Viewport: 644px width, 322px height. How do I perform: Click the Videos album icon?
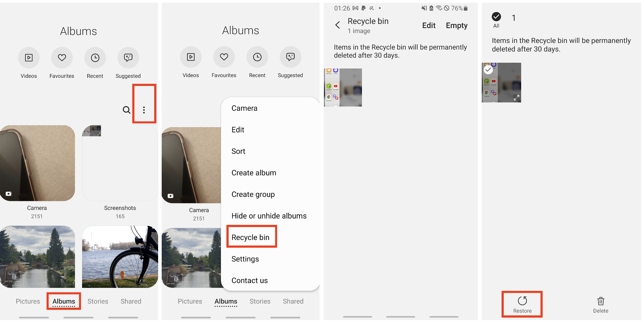pyautogui.click(x=29, y=57)
